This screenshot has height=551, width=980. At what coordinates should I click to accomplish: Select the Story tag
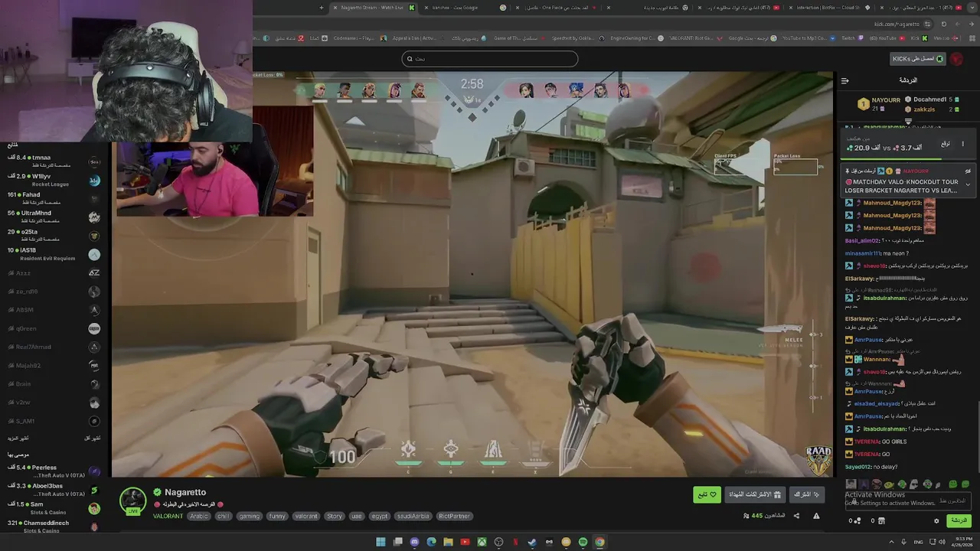(x=335, y=516)
